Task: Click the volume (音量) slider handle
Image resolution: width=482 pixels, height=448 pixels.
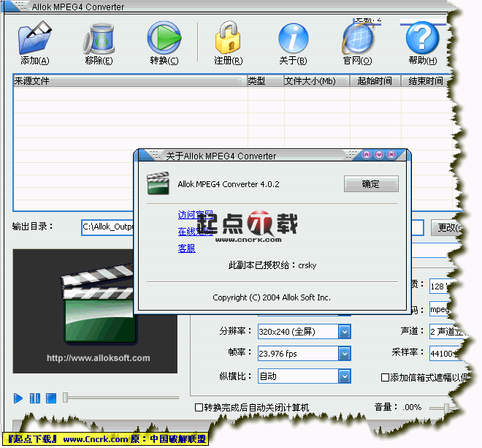Action: (446, 408)
